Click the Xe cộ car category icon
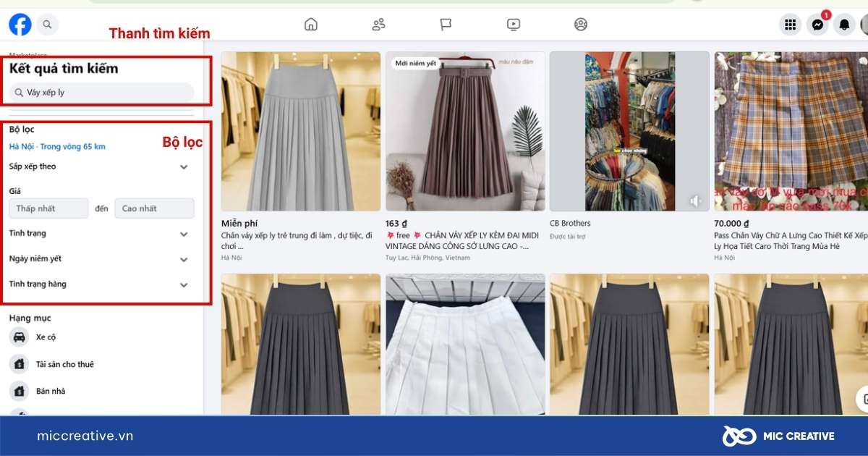This screenshot has height=456, width=868. pyautogui.click(x=20, y=337)
